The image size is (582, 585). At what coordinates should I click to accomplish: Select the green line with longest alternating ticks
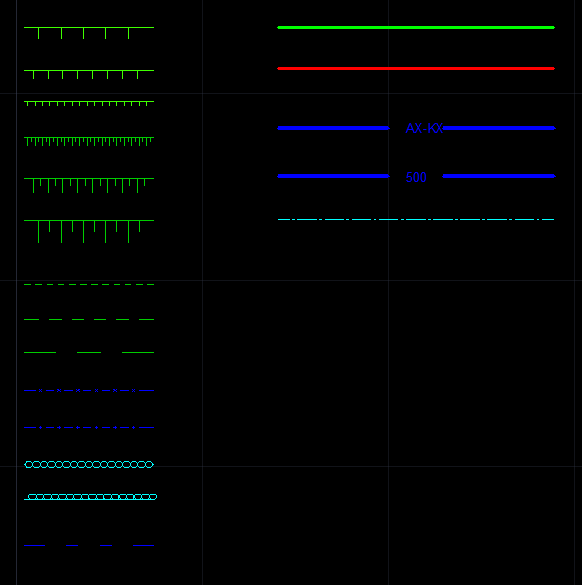click(x=89, y=231)
